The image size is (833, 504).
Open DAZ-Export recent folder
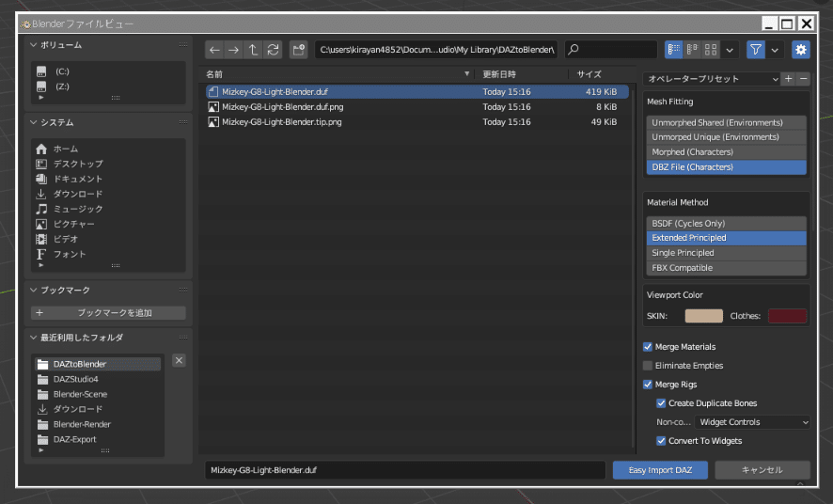click(x=98, y=439)
